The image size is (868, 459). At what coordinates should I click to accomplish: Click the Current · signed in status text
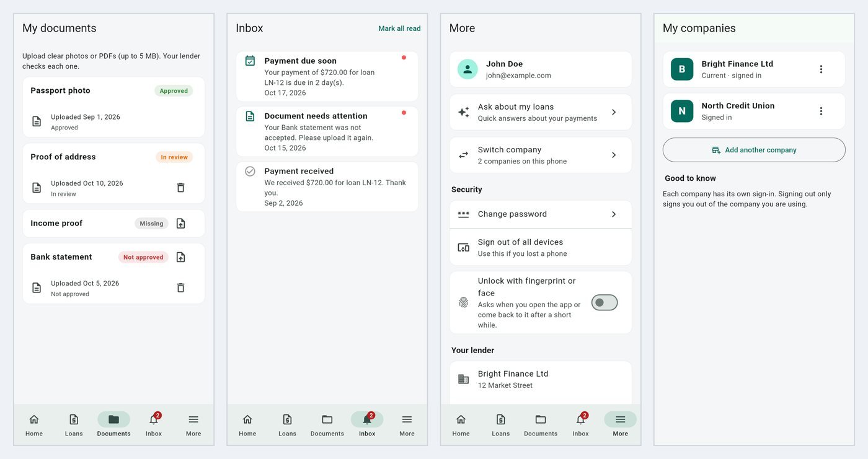[x=732, y=76]
